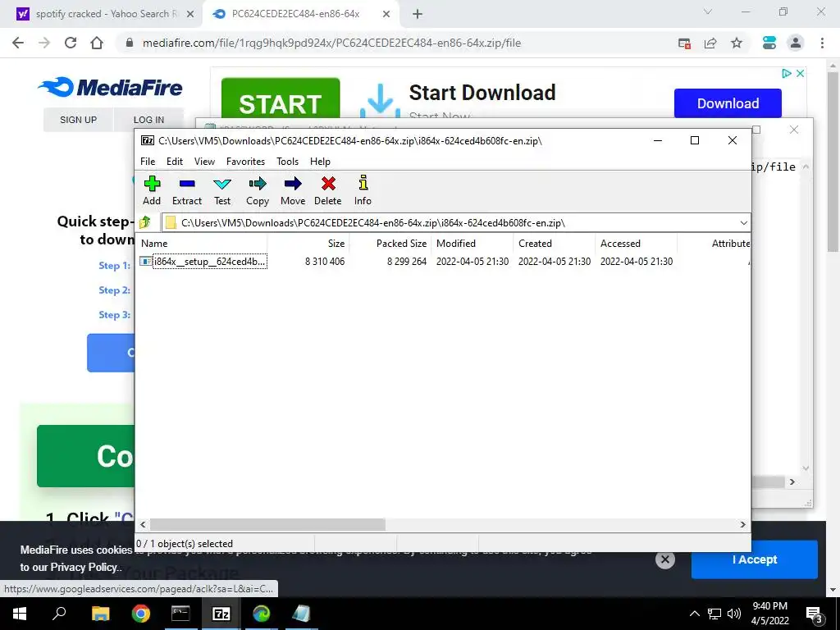
Task: Click the LOG IN button on MediaFire
Action: pos(149,120)
